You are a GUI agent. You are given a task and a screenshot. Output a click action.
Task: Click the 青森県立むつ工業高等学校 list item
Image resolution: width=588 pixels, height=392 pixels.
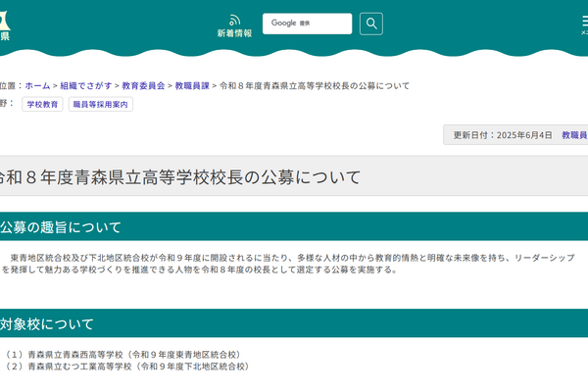point(127,367)
